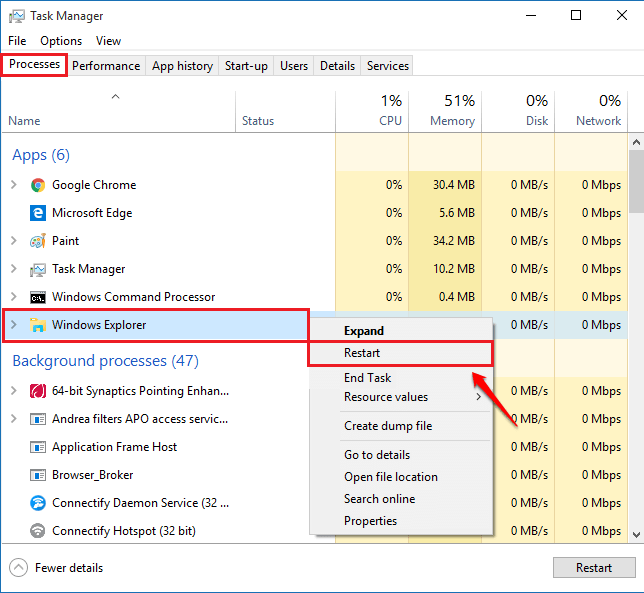Click the Task Manager title bar icon
This screenshot has height=593, width=644.
pyautogui.click(x=17, y=16)
